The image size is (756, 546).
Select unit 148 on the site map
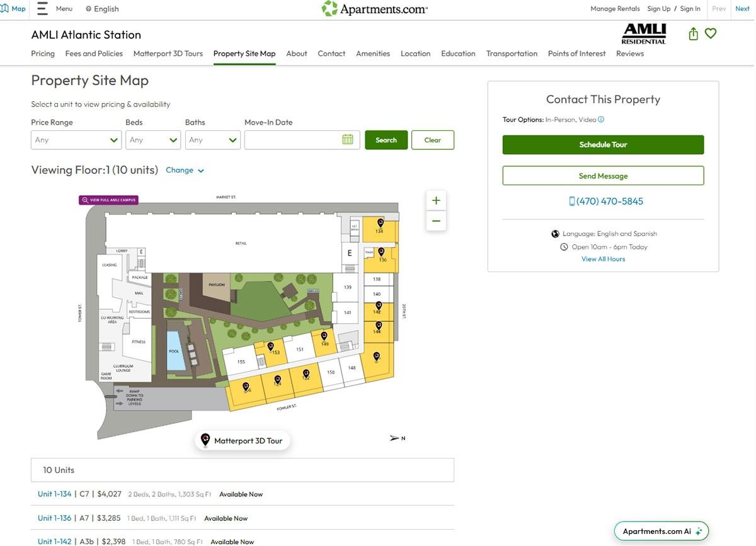point(352,368)
